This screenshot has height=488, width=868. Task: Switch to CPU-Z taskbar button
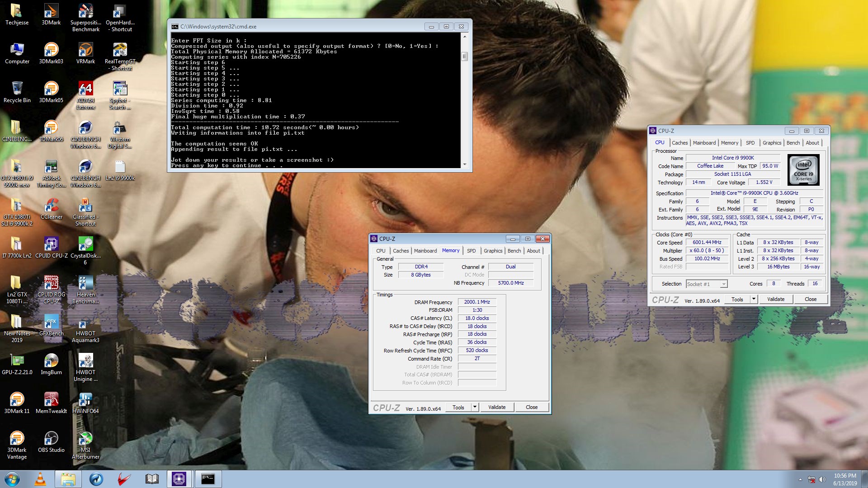(179, 479)
